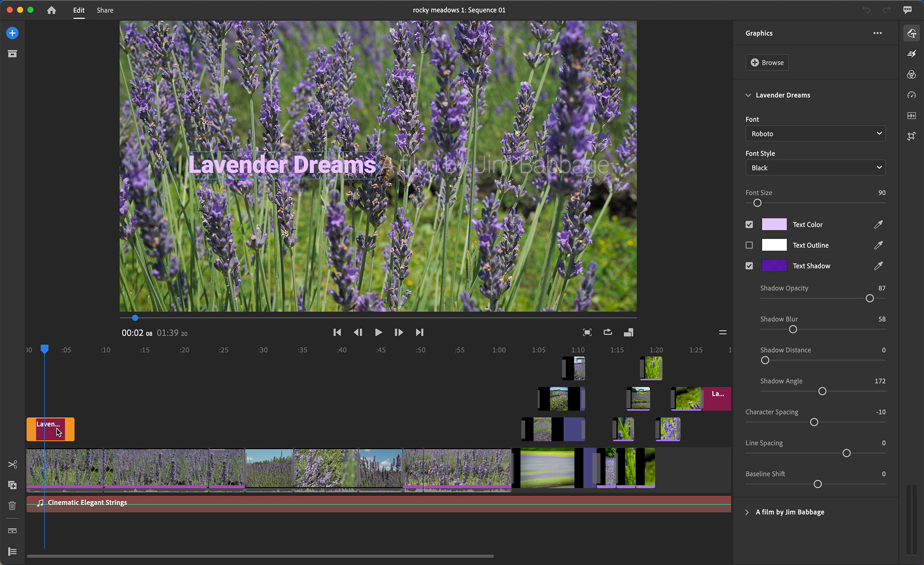Click the trash delete icon
Viewport: 924px width, 565px height.
13,505
